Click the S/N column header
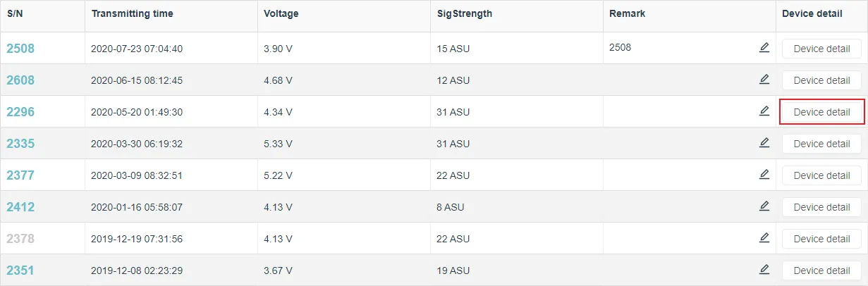This screenshot has height=286, width=868. coord(15,13)
